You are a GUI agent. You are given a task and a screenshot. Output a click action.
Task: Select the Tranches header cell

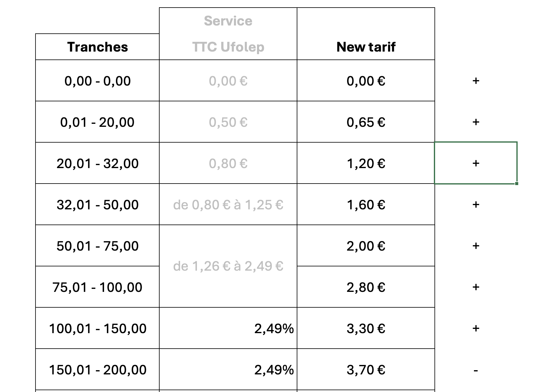coord(97,47)
